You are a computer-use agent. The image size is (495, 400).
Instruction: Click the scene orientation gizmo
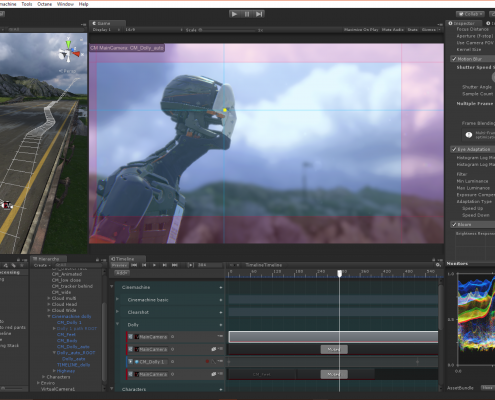pyautogui.click(x=69, y=51)
